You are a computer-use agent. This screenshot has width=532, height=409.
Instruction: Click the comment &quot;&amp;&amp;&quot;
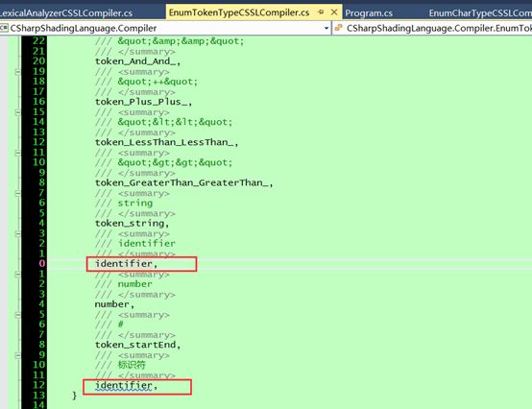point(181,41)
